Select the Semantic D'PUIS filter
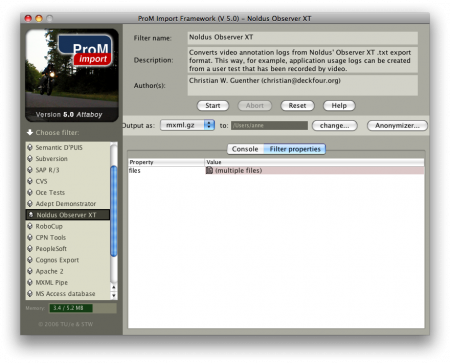 (x=68, y=147)
